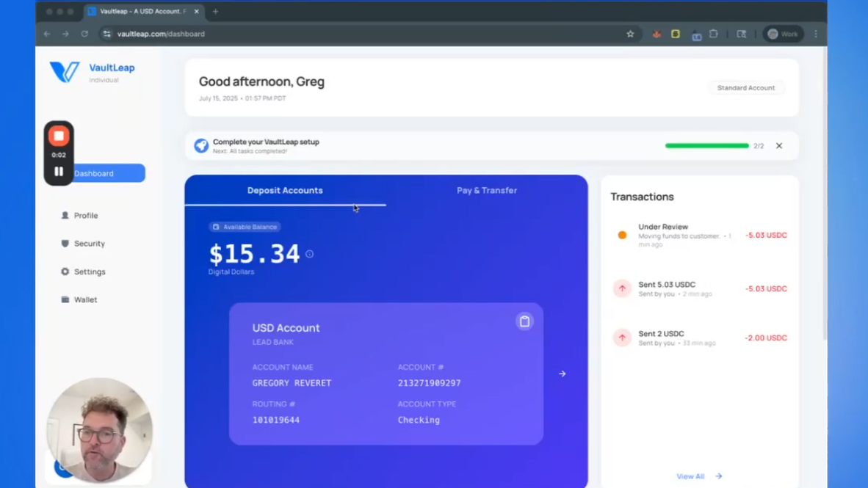This screenshot has width=868, height=488.
Task: Click the Security shield icon
Action: pyautogui.click(x=65, y=244)
